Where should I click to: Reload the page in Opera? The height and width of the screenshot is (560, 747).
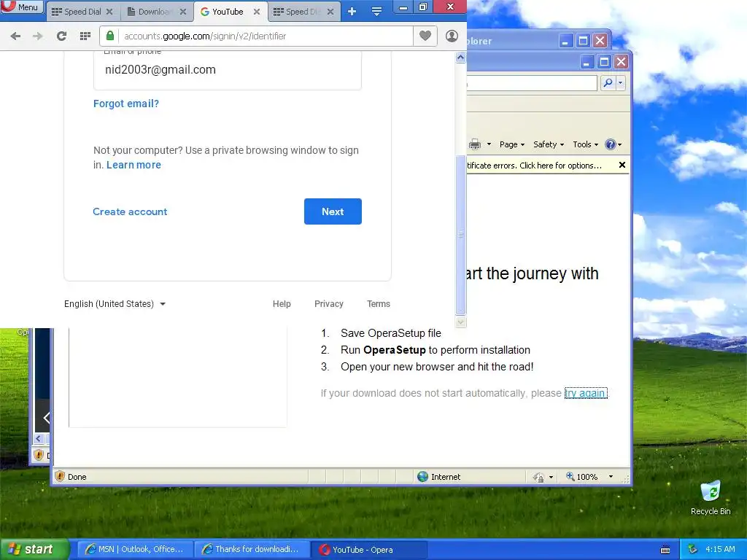(x=61, y=36)
